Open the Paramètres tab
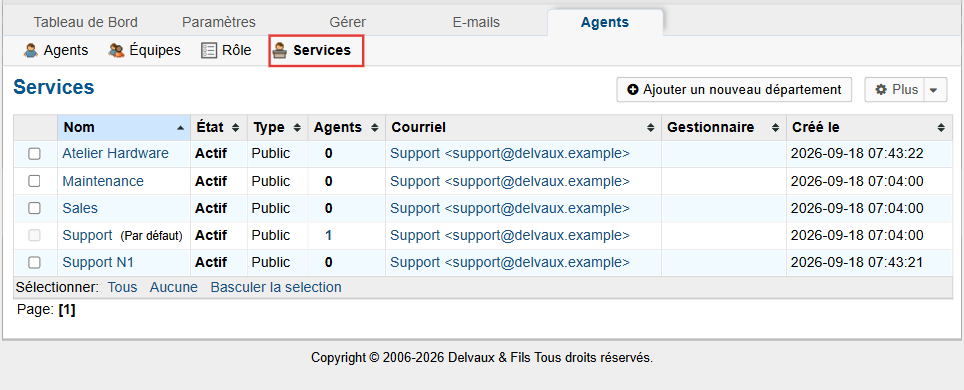964x390 pixels. coord(218,23)
